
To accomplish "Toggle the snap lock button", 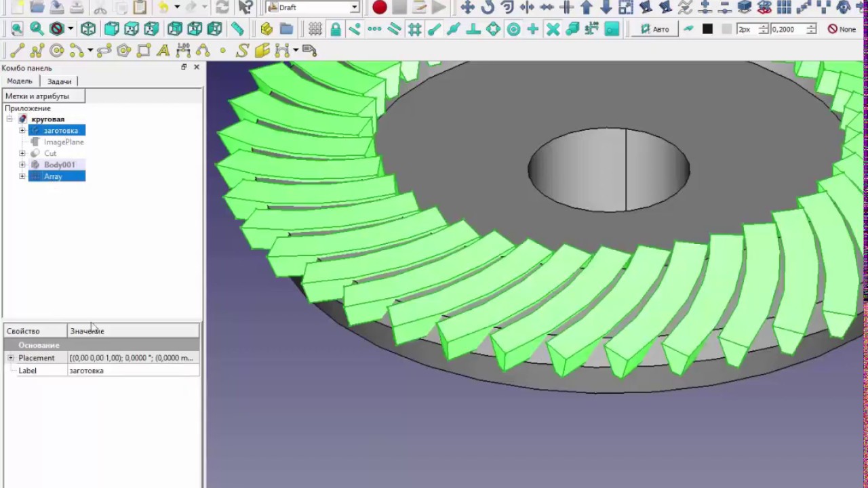I will pyautogui.click(x=336, y=29).
